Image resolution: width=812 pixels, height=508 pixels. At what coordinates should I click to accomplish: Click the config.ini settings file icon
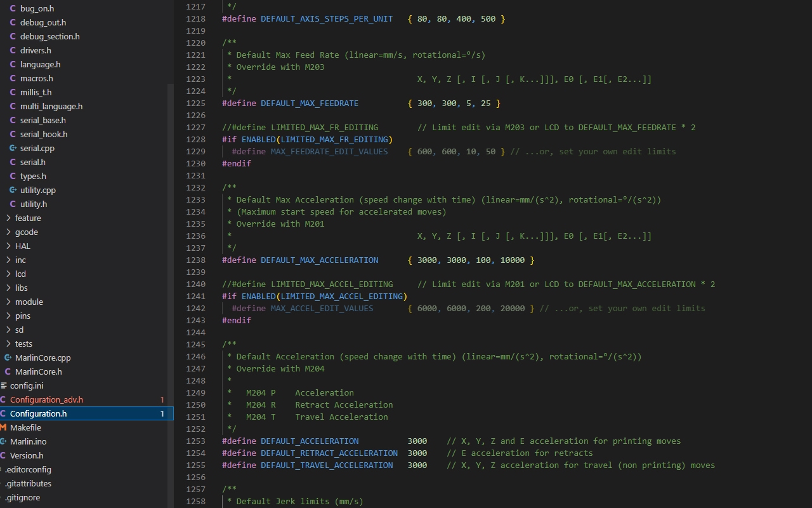(3, 385)
